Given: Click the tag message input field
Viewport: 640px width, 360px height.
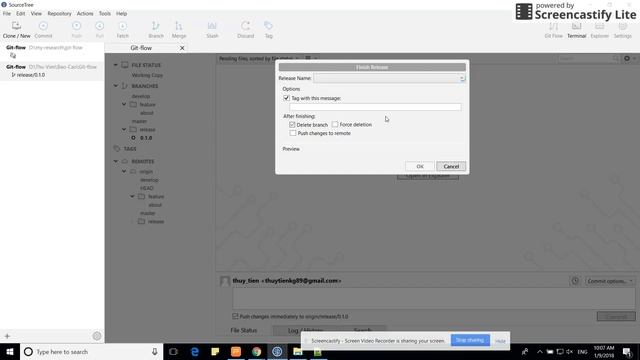Looking at the screenshot, I should click(x=375, y=107).
